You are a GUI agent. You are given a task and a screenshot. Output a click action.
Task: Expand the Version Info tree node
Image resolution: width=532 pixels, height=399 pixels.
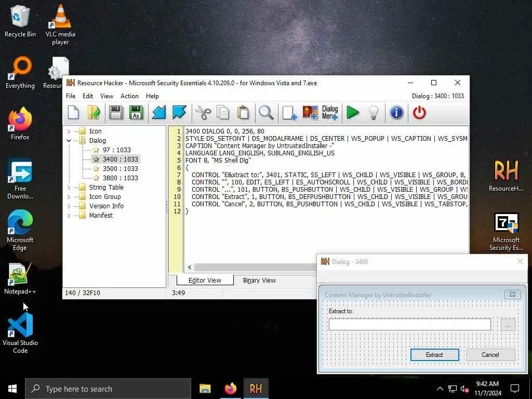pos(69,206)
